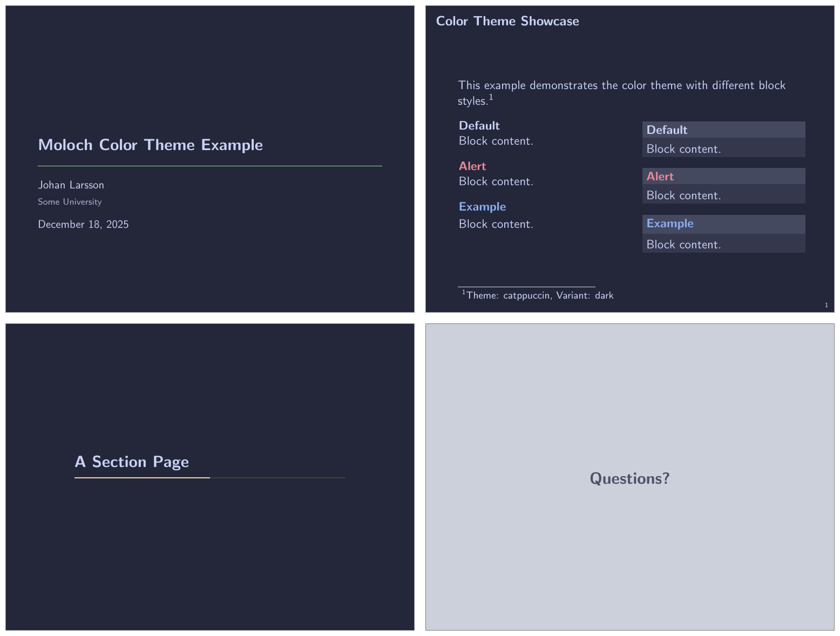
Task: Click the December 18, 2025 date
Action: click(x=83, y=224)
